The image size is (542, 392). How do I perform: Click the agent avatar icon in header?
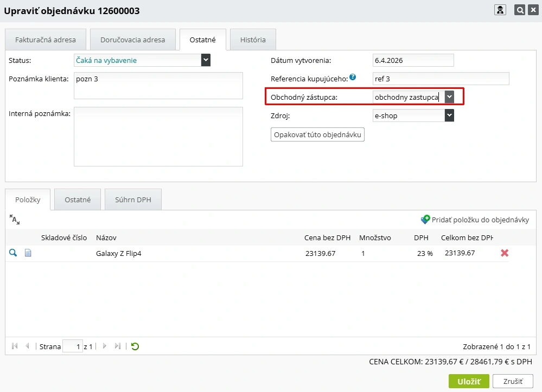pos(500,10)
